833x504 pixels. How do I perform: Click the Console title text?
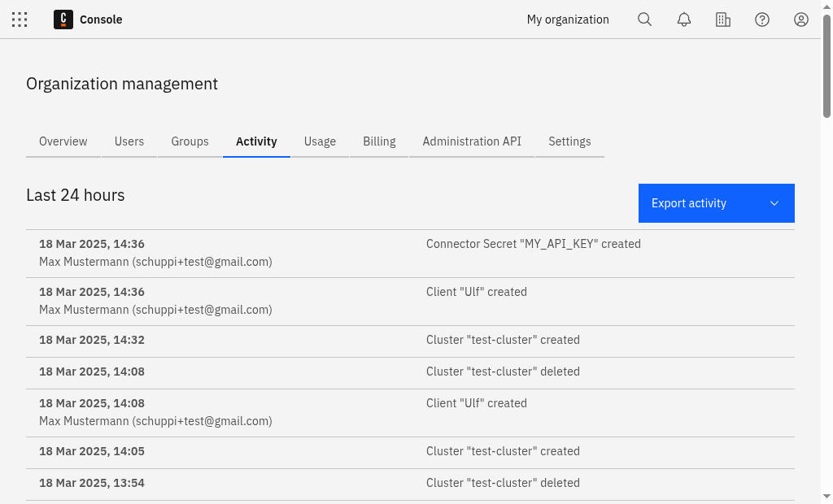[101, 20]
